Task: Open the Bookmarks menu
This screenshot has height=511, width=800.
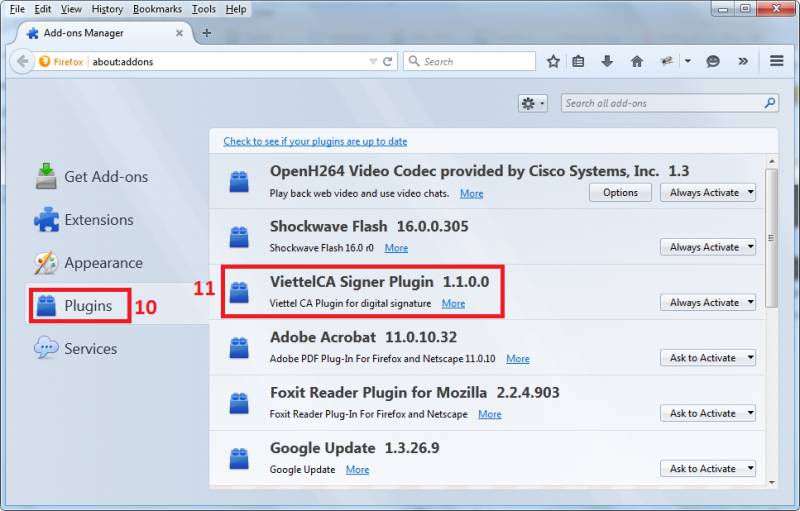Action: point(157,9)
